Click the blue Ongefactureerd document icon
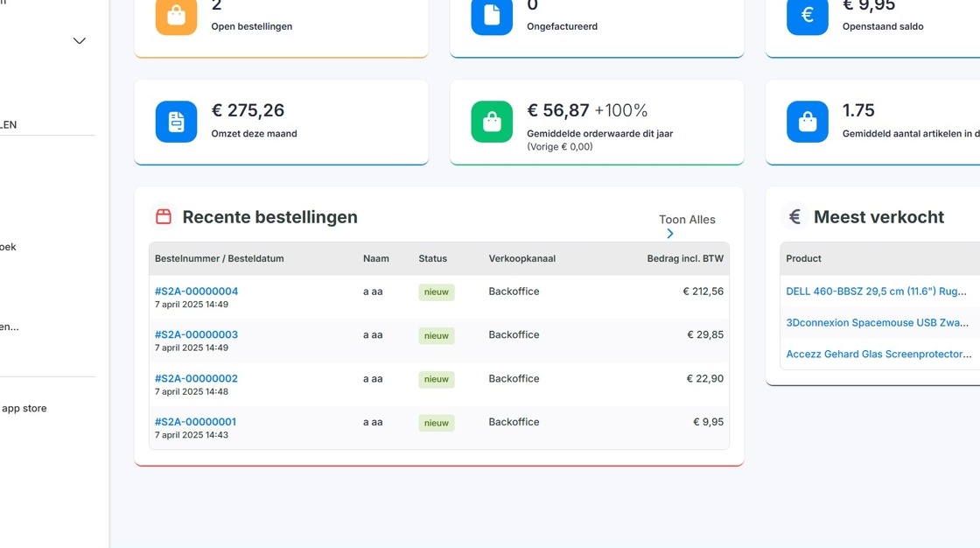The height and width of the screenshot is (548, 980). click(492, 15)
